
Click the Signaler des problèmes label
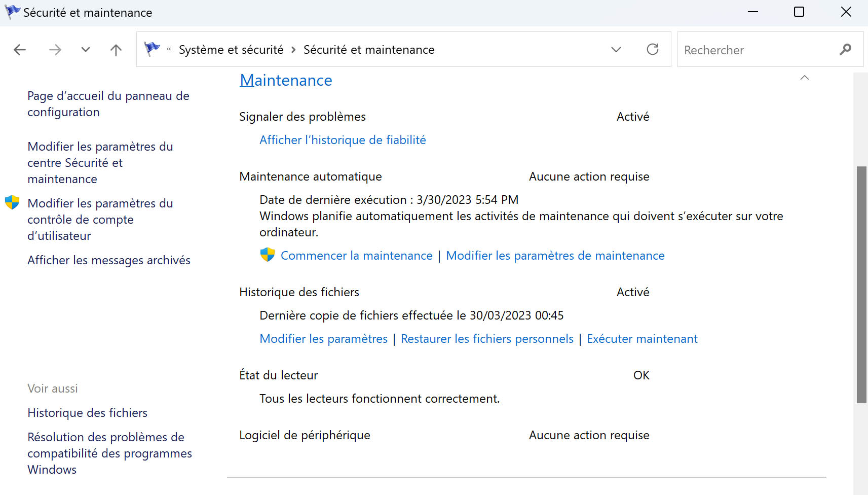point(303,117)
